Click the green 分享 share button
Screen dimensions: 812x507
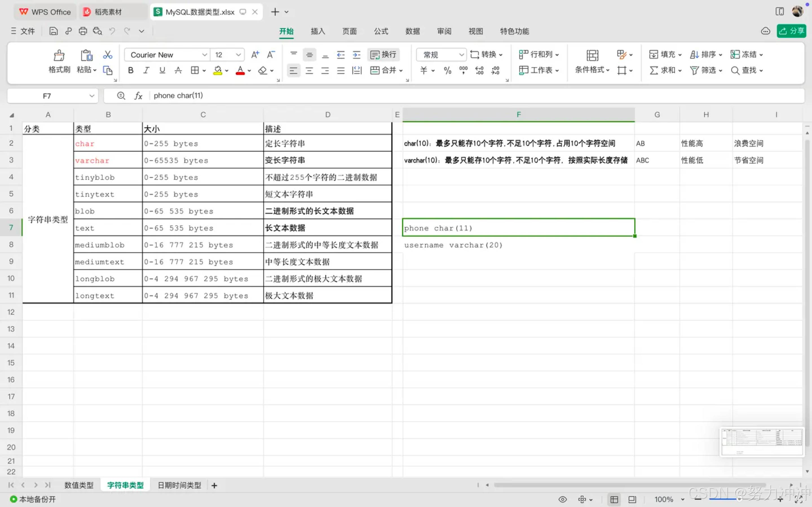pos(791,31)
